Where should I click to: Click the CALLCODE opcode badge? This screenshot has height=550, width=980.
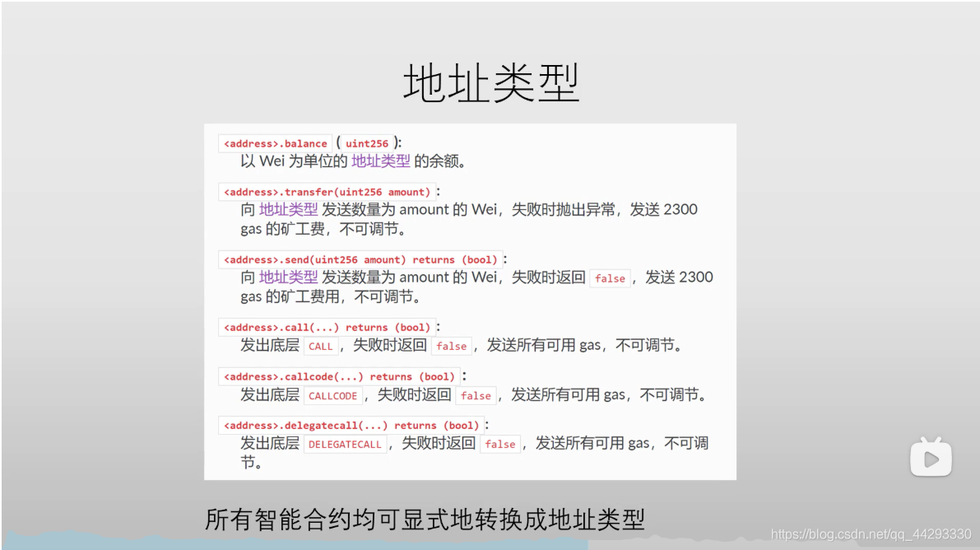332,395
